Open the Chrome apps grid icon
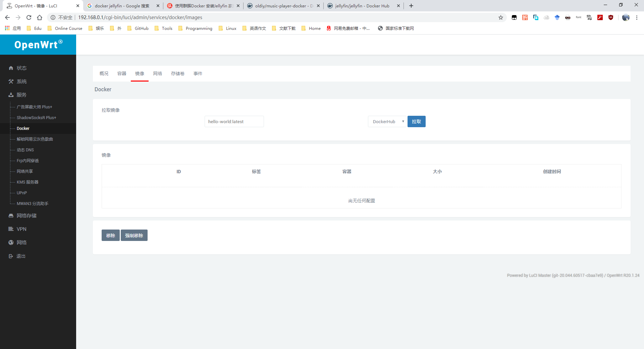This screenshot has height=349, width=644. [x=7, y=28]
